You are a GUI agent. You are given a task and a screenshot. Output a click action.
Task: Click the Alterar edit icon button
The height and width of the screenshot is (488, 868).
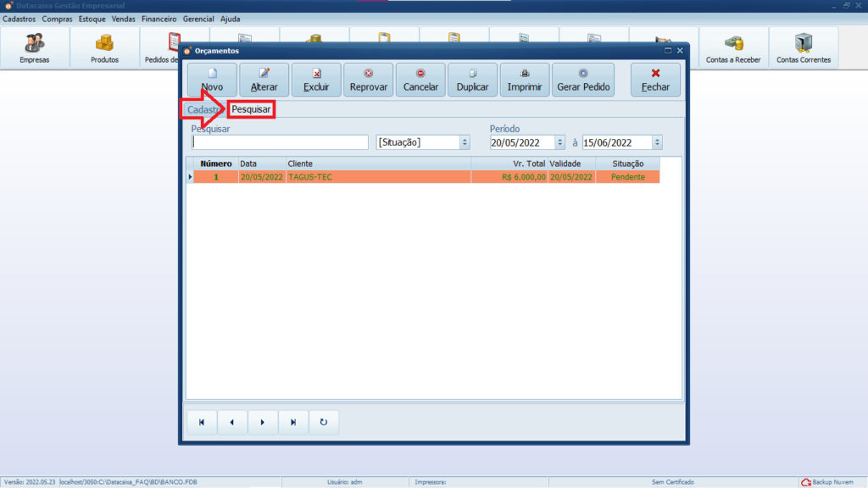264,80
